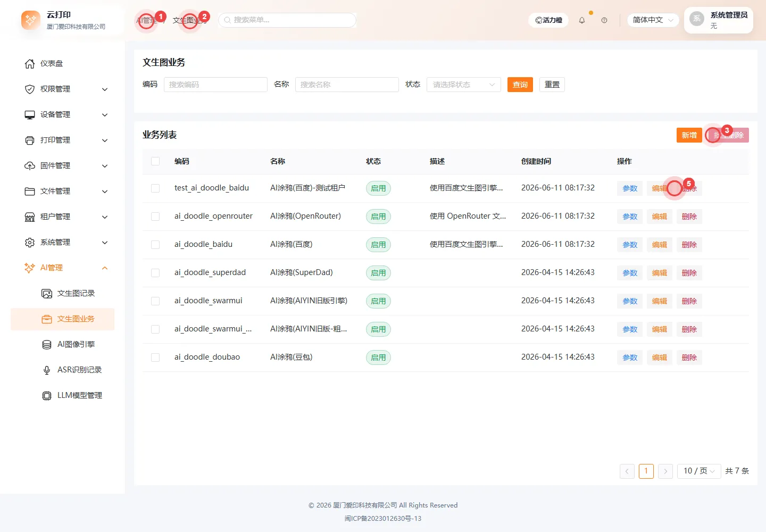This screenshot has width=766, height=532.
Task: Open the 10 / 页 page size dropdown
Action: tap(699, 471)
